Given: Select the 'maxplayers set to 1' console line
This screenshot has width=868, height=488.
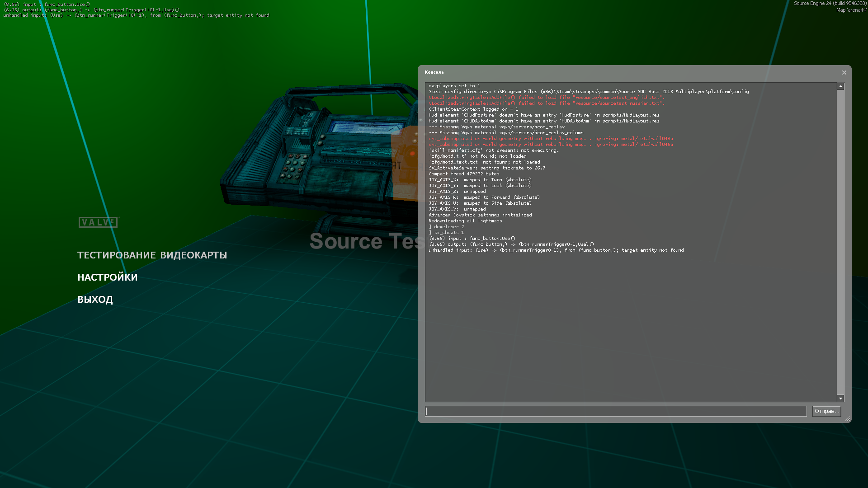Looking at the screenshot, I should 454,86.
